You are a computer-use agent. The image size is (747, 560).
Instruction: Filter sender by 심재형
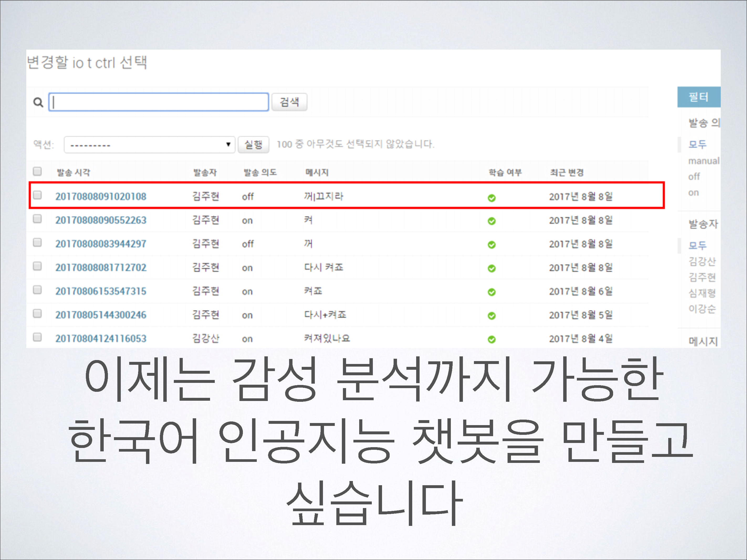point(702,293)
